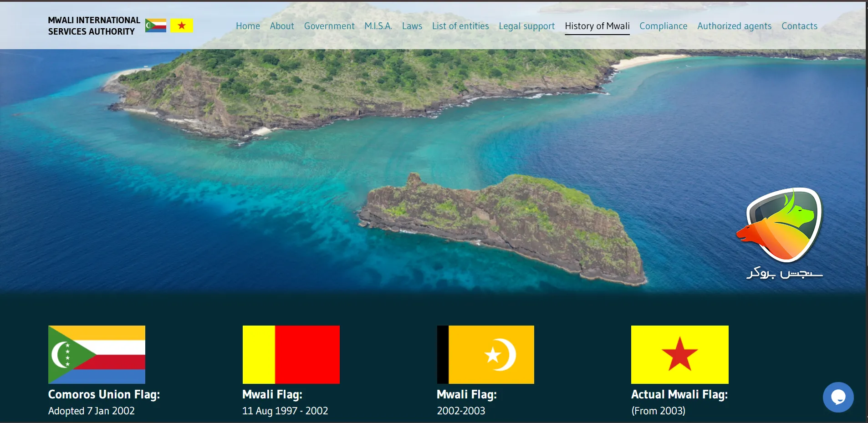Screen dimensions: 868x423
Task: Visit the Authorized agents page
Action: pyautogui.click(x=734, y=26)
